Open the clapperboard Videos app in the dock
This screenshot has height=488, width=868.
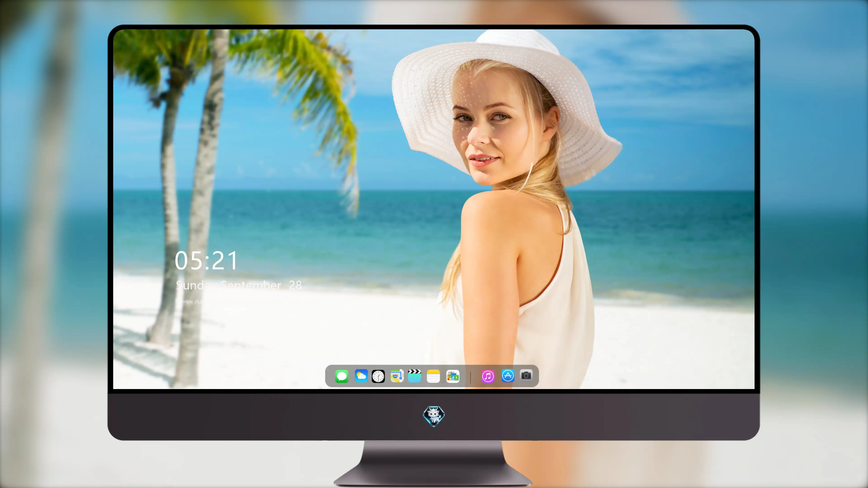point(415,376)
